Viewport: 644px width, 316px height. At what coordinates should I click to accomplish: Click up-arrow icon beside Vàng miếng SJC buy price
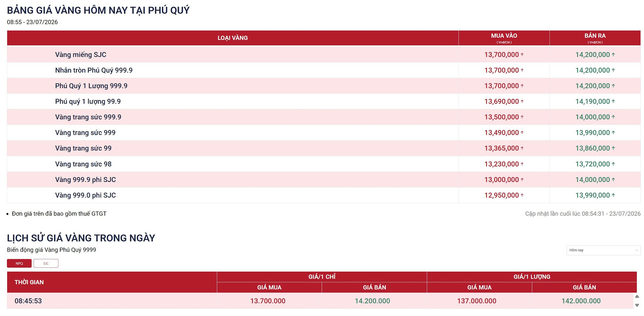pos(522,54)
